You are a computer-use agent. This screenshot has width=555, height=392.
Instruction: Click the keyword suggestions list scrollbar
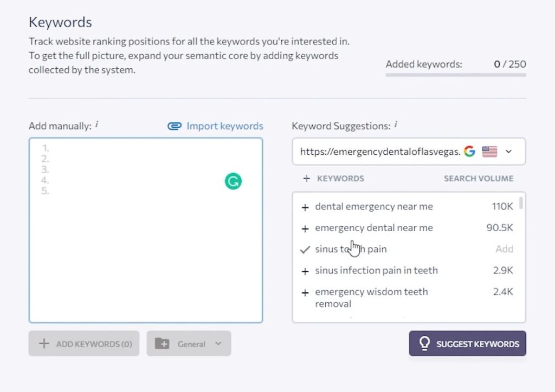coord(521,203)
